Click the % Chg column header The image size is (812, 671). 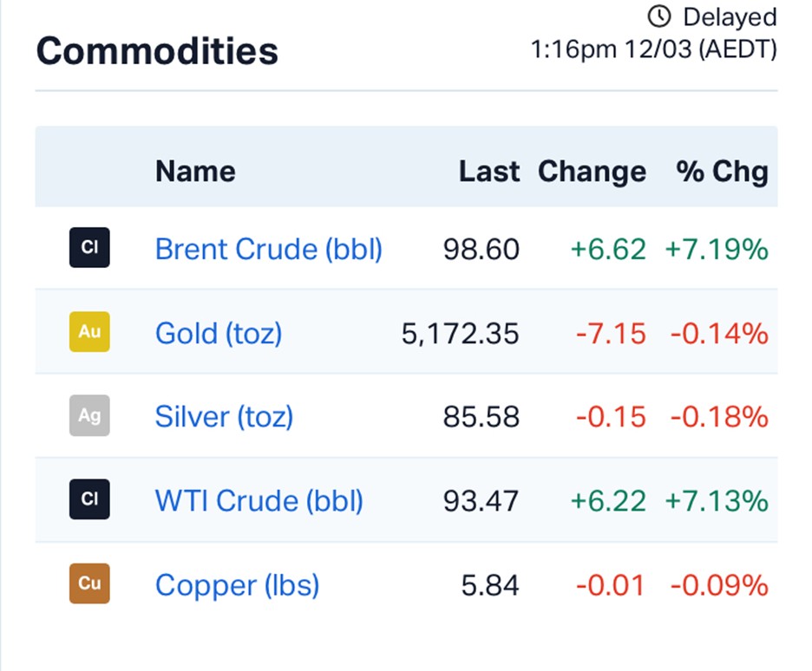pos(722,171)
